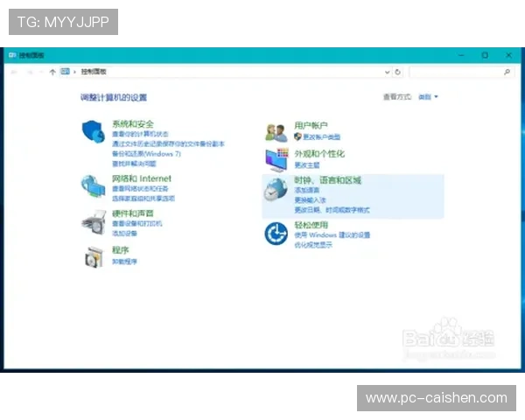
Task: Click 卸载程序 link
Action: (124, 262)
